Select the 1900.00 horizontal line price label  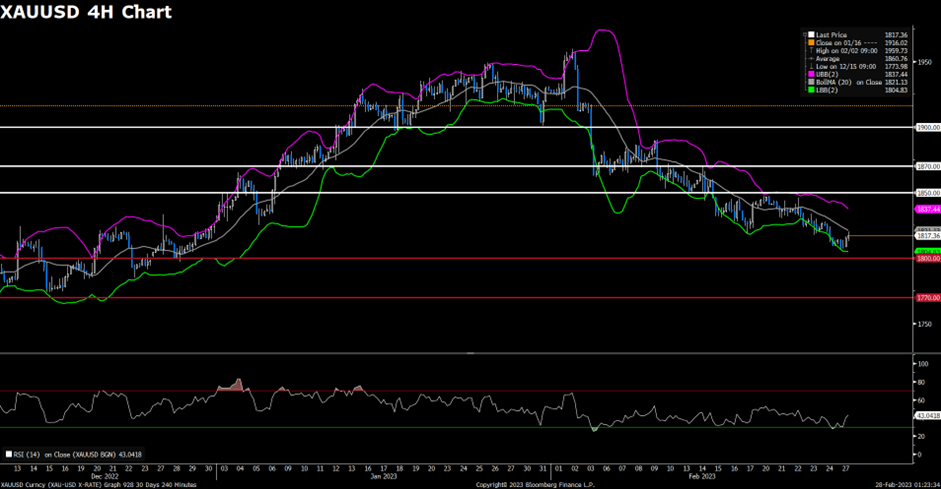coord(928,128)
